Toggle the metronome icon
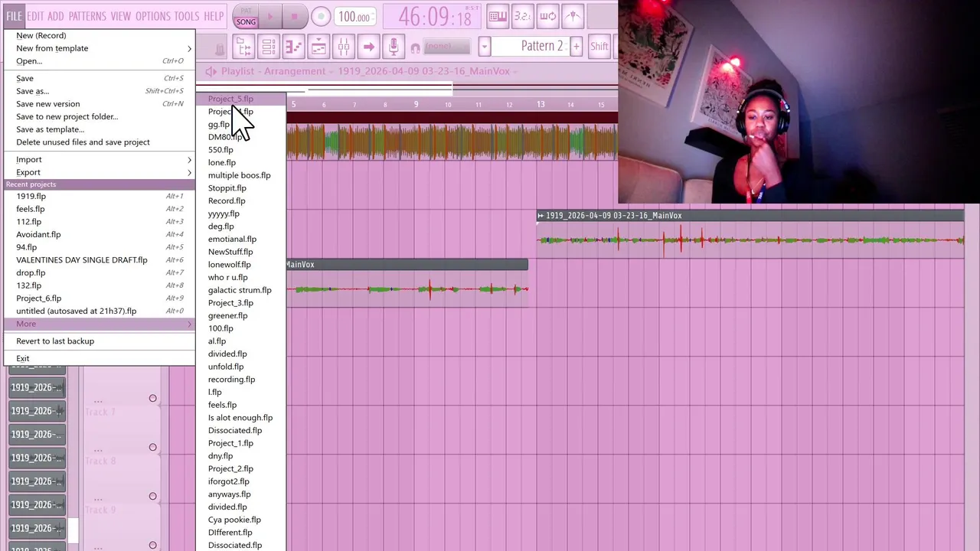The image size is (980, 551). point(573,16)
